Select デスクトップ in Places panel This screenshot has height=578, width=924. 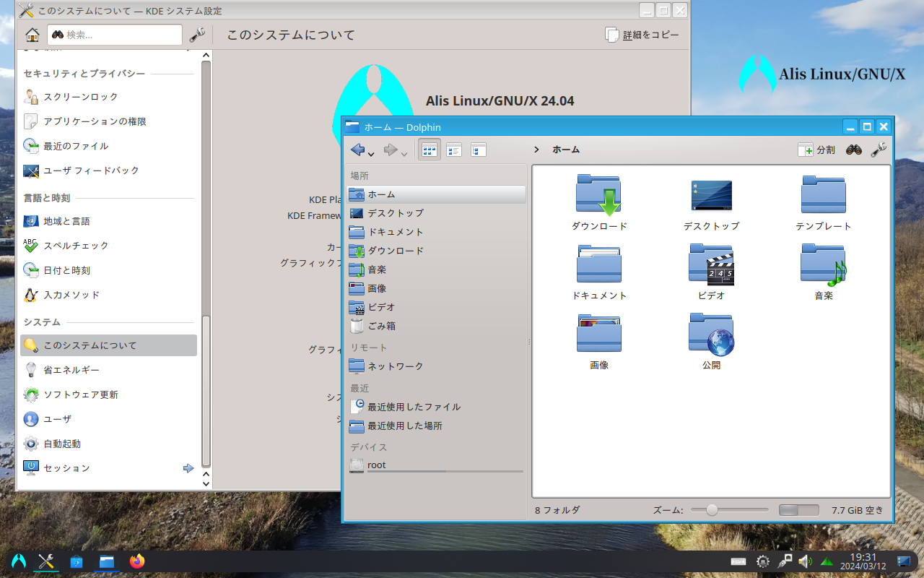point(436,213)
